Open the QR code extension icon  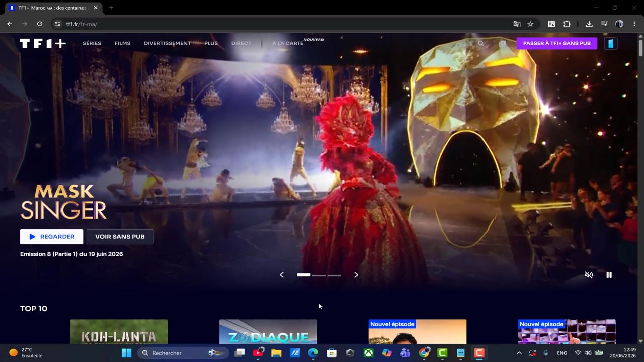[551, 24]
